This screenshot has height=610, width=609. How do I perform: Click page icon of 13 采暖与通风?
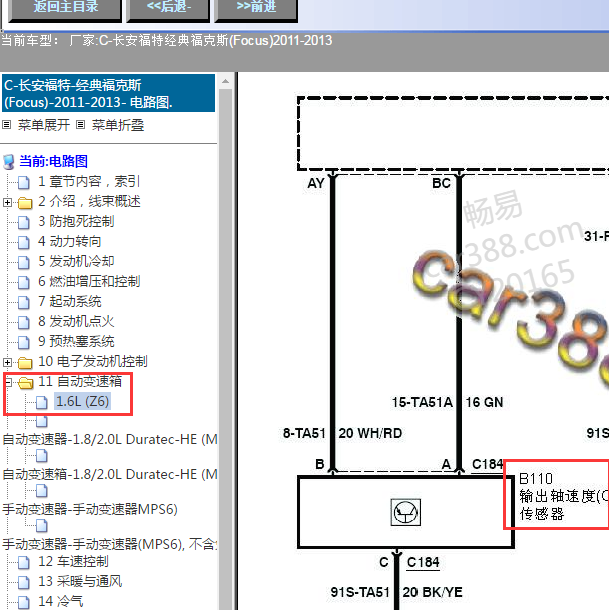pos(24,582)
